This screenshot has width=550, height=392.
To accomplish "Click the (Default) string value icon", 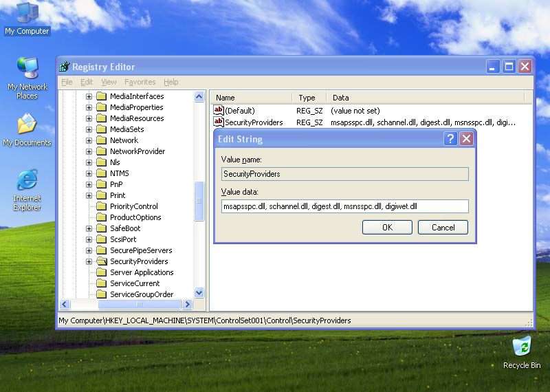I will click(219, 110).
